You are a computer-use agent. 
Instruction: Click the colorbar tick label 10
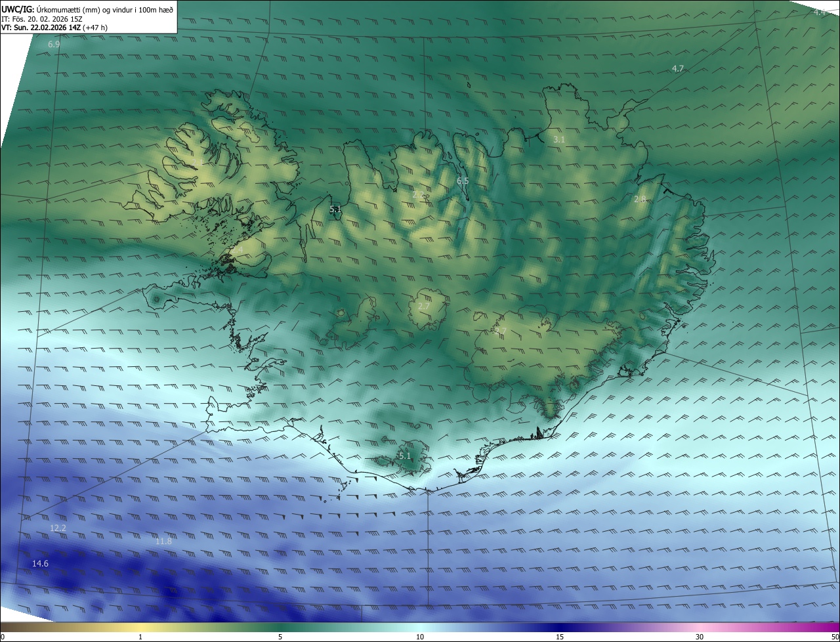tap(420, 637)
